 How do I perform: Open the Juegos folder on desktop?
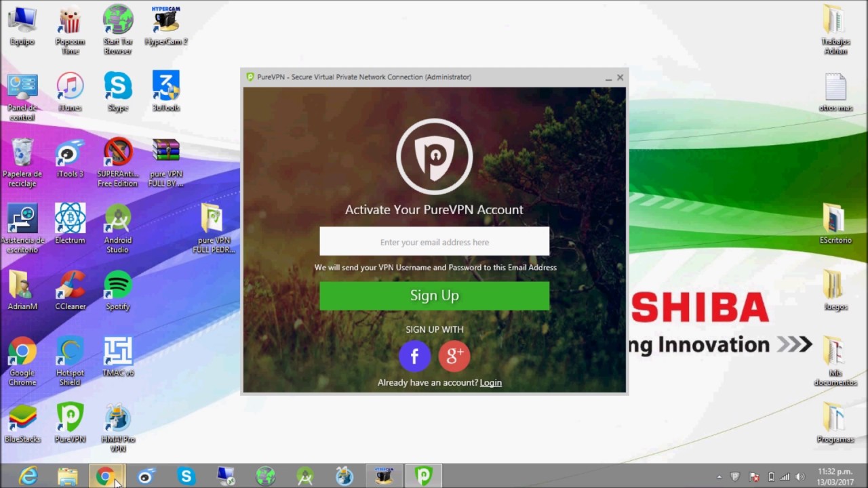tap(835, 291)
